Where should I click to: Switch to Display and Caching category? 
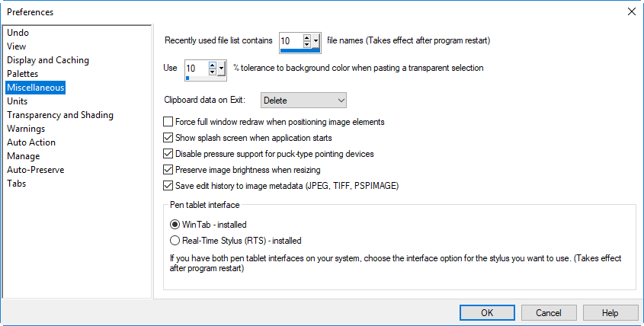[48, 60]
